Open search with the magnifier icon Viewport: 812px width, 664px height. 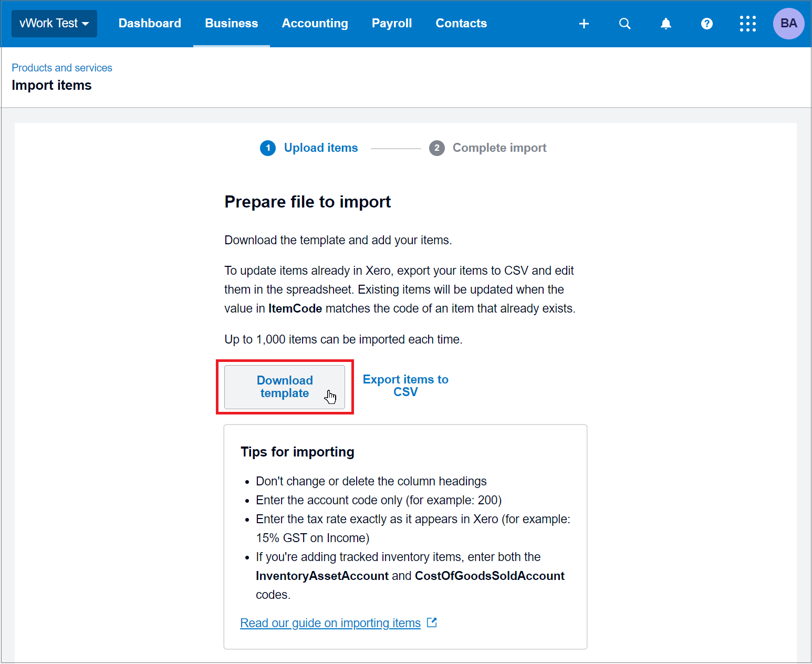coord(625,24)
